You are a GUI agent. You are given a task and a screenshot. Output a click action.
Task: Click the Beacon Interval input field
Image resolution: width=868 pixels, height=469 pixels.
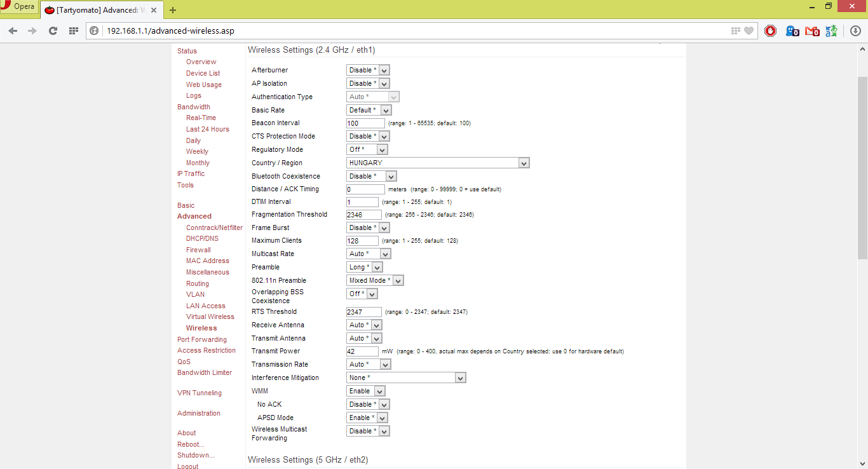pos(365,123)
